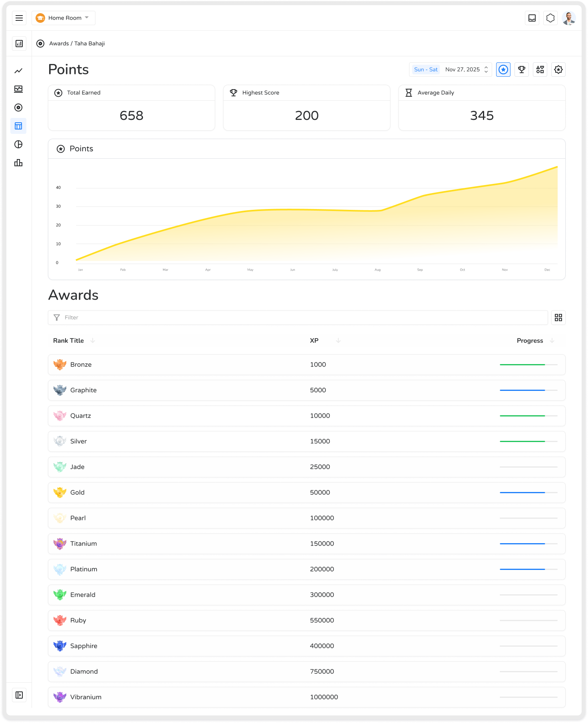Select the target awards icon in sidebar

click(x=18, y=108)
